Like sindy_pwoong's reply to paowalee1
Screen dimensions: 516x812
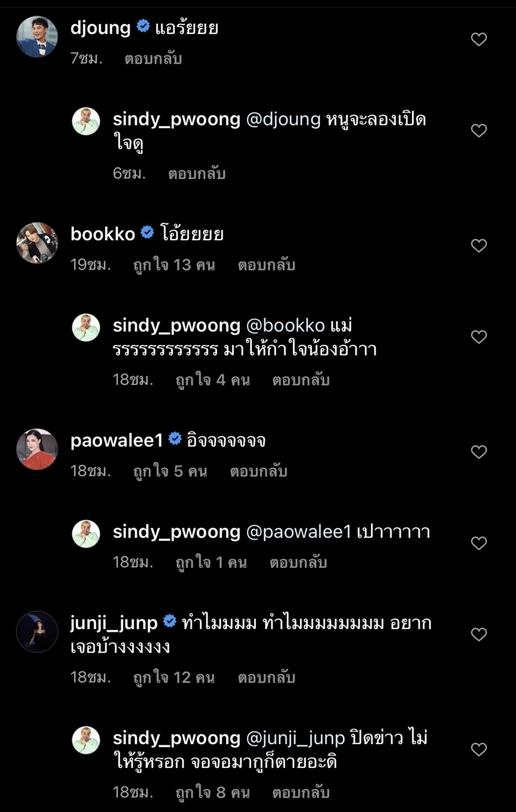coord(479,543)
